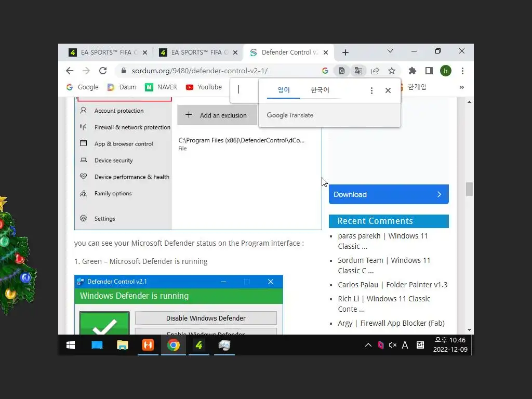Image resolution: width=532 pixels, height=399 pixels.
Task: Bookmark this page with the star icon
Action: 392,71
